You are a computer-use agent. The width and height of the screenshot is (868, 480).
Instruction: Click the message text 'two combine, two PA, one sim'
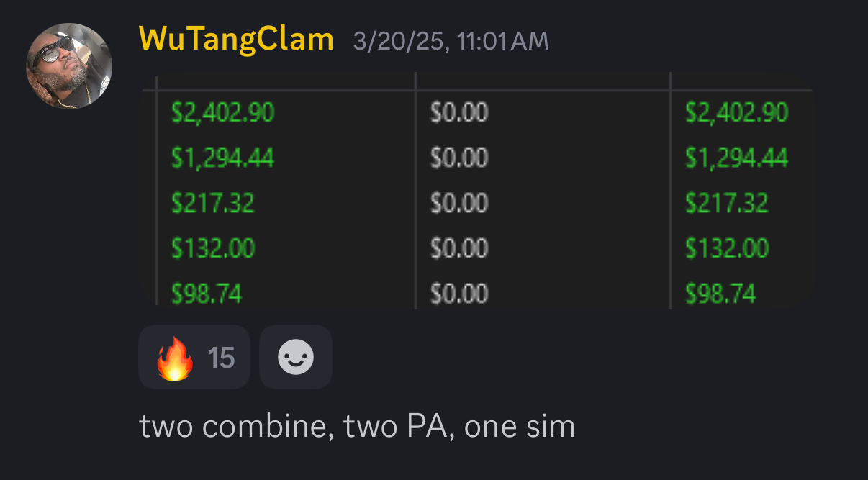[x=357, y=427]
